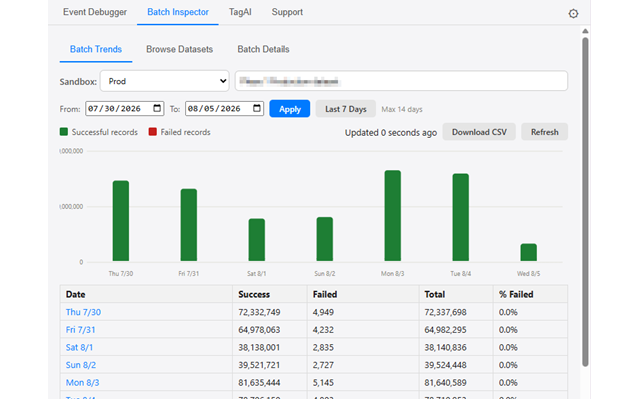
Task: Click the failed value 4,949
Action: pos(323,312)
